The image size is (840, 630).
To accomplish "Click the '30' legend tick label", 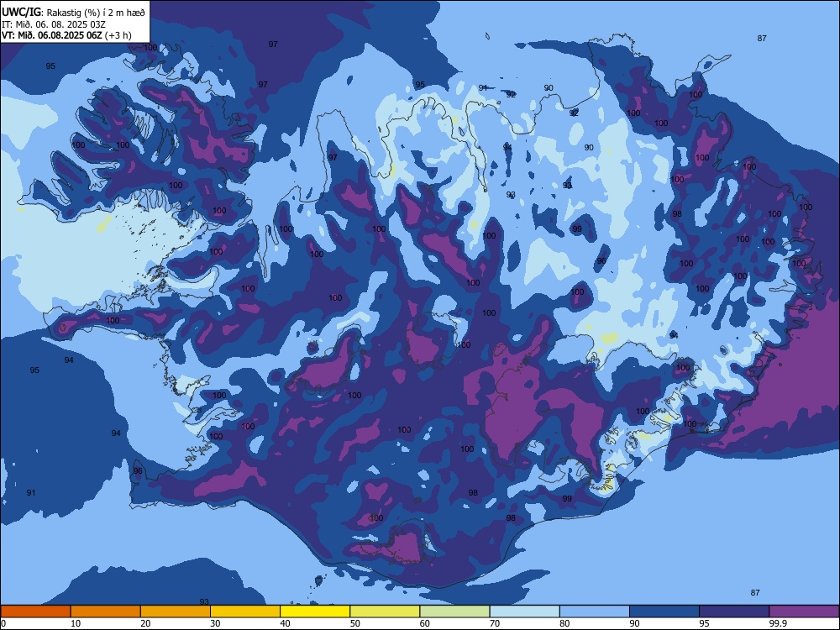I will click(x=215, y=623).
